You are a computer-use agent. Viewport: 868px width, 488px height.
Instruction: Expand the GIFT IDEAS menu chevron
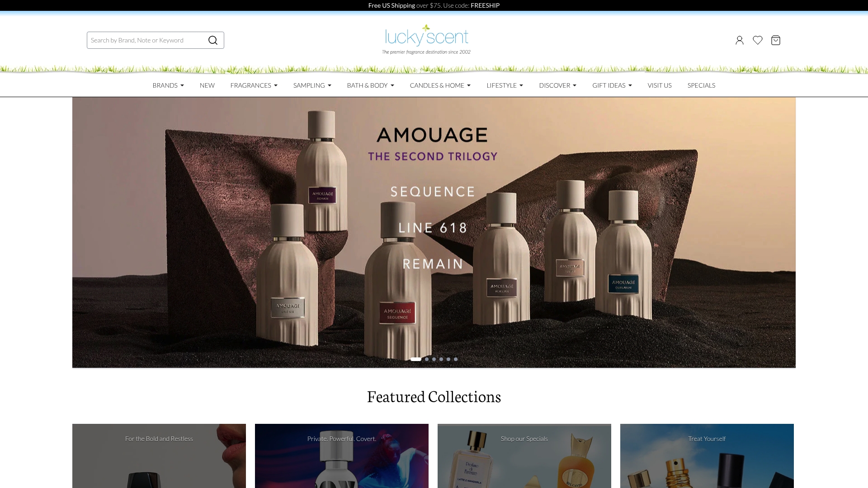630,85
